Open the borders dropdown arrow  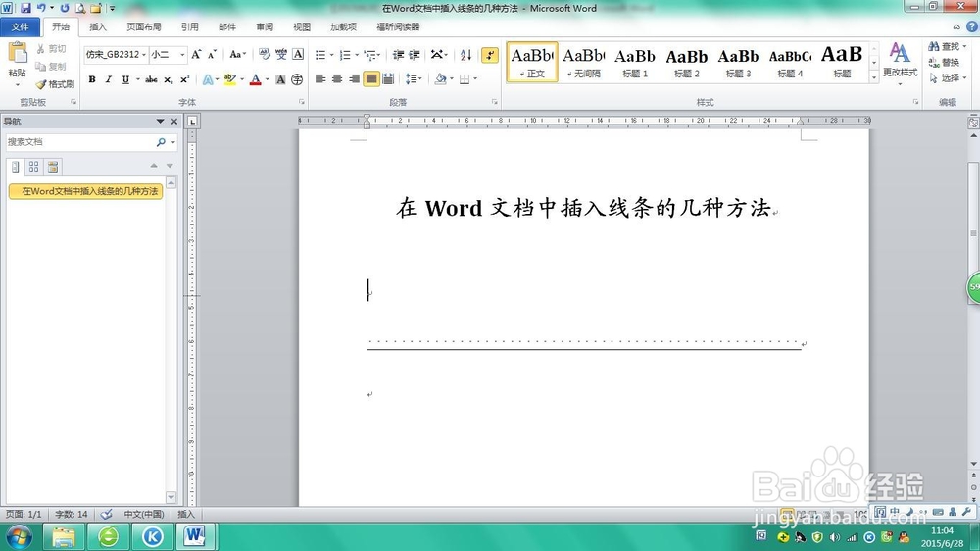tap(475, 78)
